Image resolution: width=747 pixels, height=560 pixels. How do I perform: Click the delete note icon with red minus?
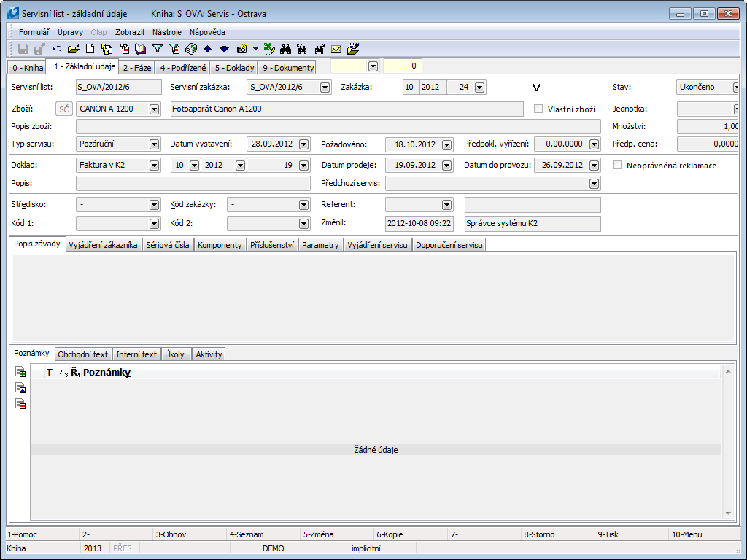(x=20, y=404)
